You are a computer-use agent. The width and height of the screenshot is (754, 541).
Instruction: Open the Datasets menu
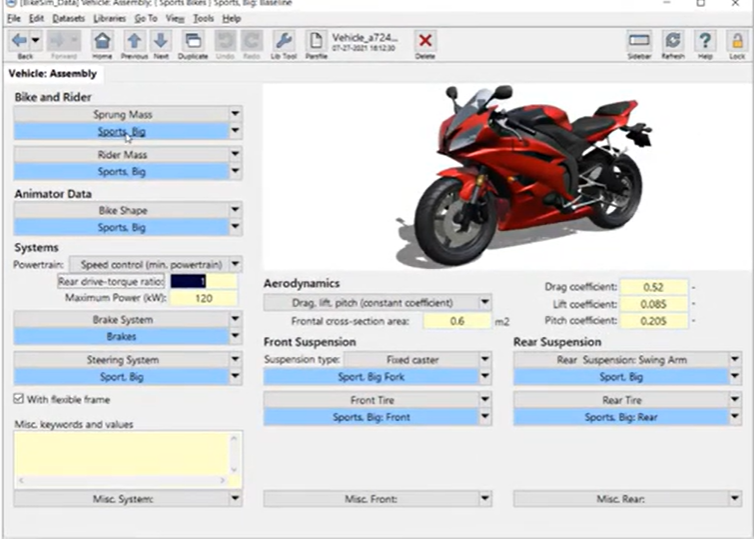pyautogui.click(x=69, y=19)
